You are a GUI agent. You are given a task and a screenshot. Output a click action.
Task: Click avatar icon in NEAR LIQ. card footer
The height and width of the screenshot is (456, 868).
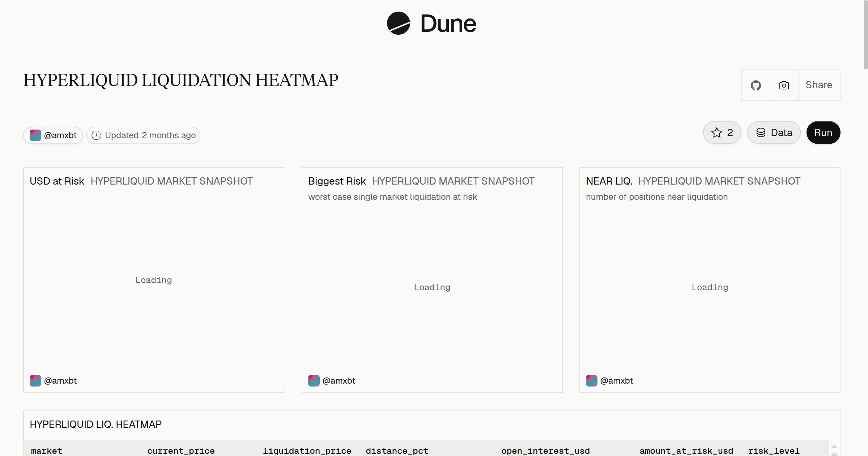coord(591,381)
